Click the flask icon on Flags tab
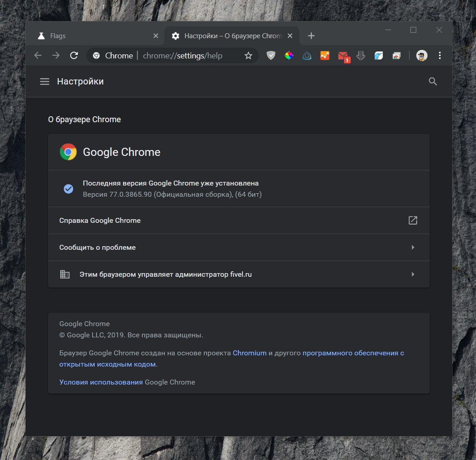Screen dimensions: 476x460 click(x=41, y=36)
